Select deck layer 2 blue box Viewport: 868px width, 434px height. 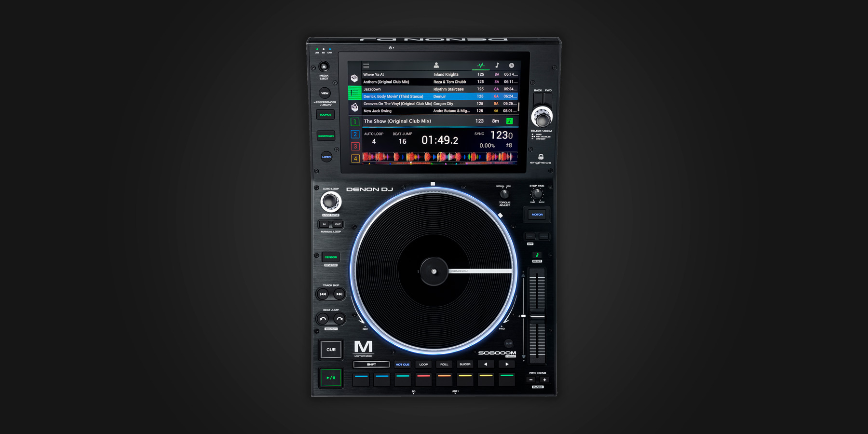pos(355,134)
